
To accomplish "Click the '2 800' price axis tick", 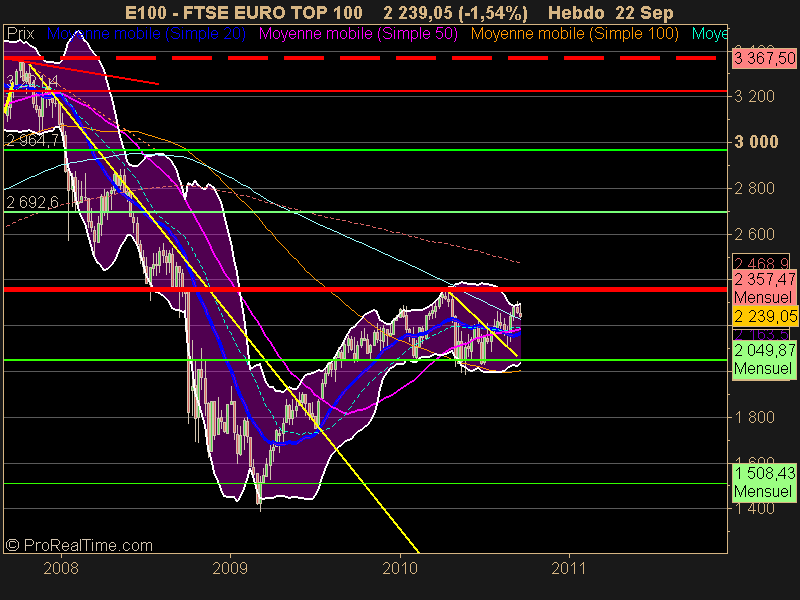I will [x=754, y=188].
